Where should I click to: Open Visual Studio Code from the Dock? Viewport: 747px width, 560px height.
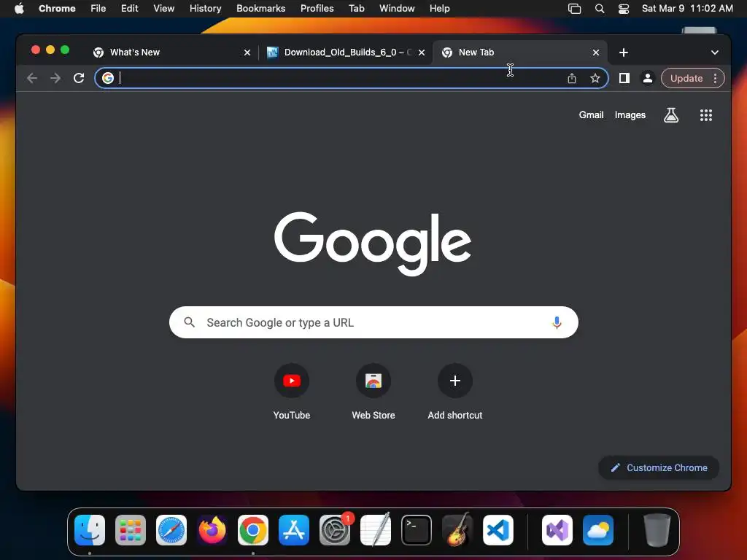[x=498, y=530]
